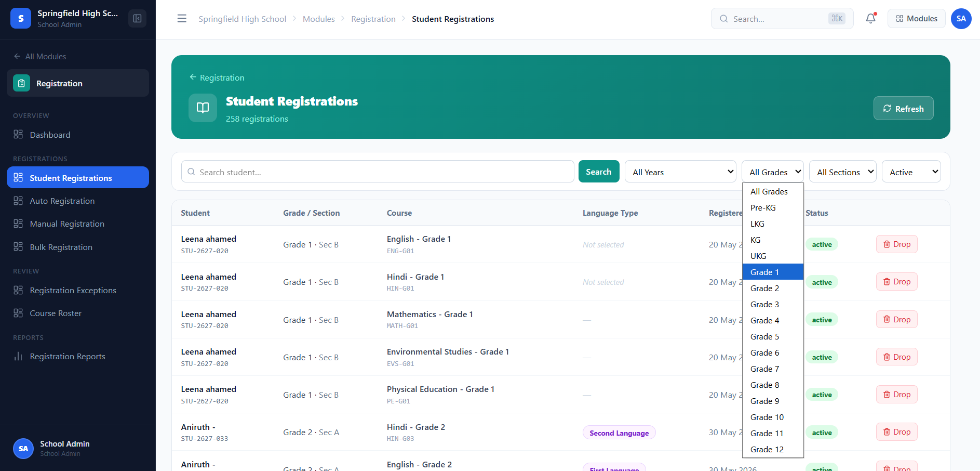Collapse the sidebar panel icon
The image size is (980, 471).
tap(137, 19)
